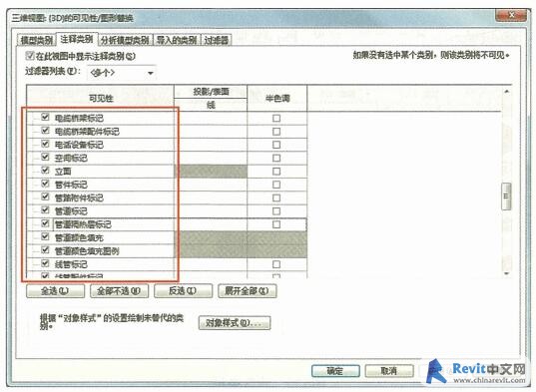Check 半色调 box in 立面 row
The image size is (536, 392).
pyautogui.click(x=276, y=172)
